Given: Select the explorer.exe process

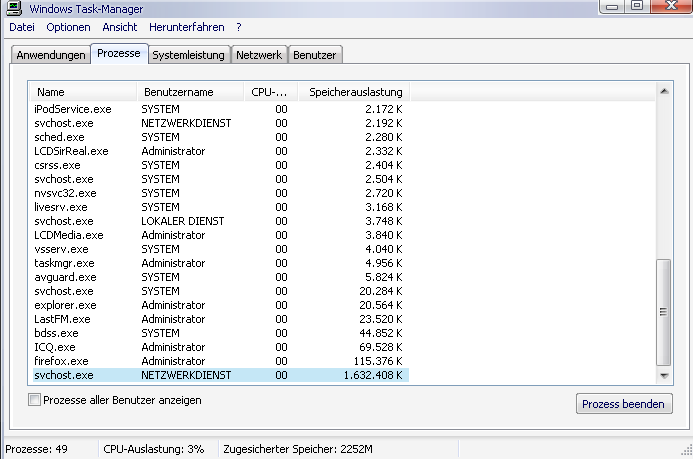Looking at the screenshot, I should coord(221,305).
